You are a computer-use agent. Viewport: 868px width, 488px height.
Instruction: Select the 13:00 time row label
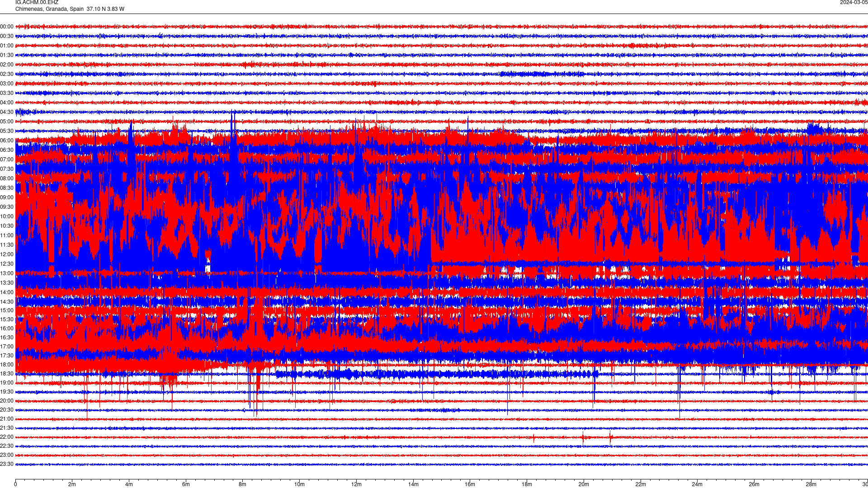pos(7,273)
